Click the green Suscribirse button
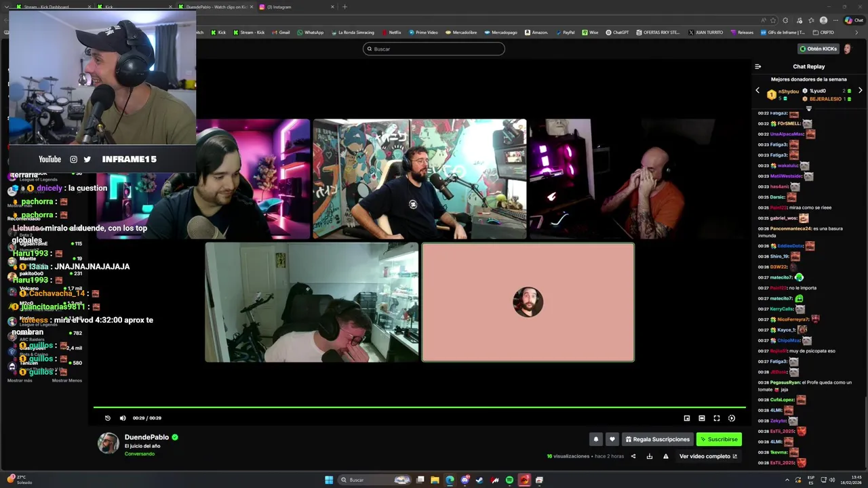The width and height of the screenshot is (868, 488). [719, 439]
